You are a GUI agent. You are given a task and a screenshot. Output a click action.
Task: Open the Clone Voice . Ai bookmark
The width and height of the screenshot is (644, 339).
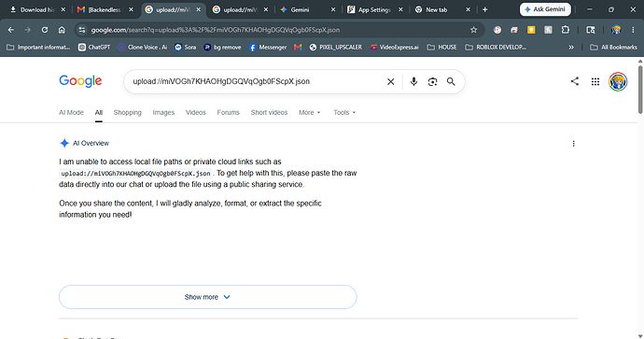pos(142,48)
